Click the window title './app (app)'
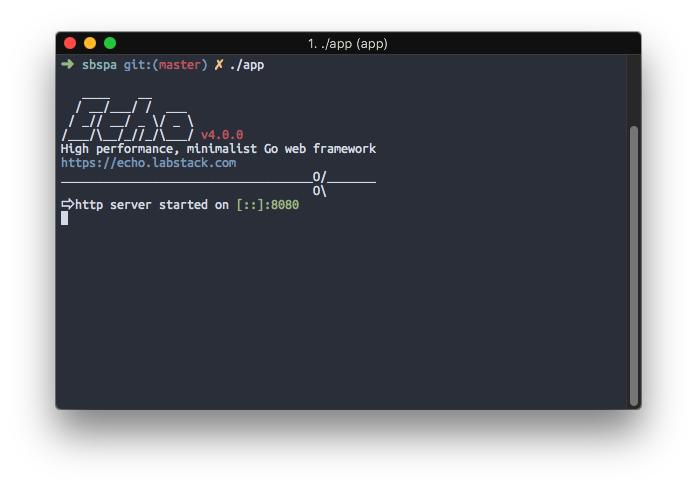Viewport: 697px width, 489px height. tap(348, 44)
